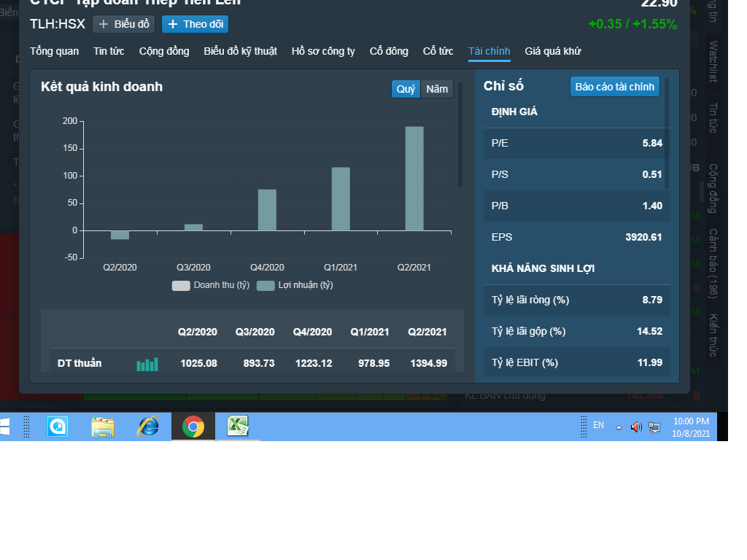The width and height of the screenshot is (747, 560).
Task: Click the DT thuần mini bar chart icon
Action: coord(147,365)
